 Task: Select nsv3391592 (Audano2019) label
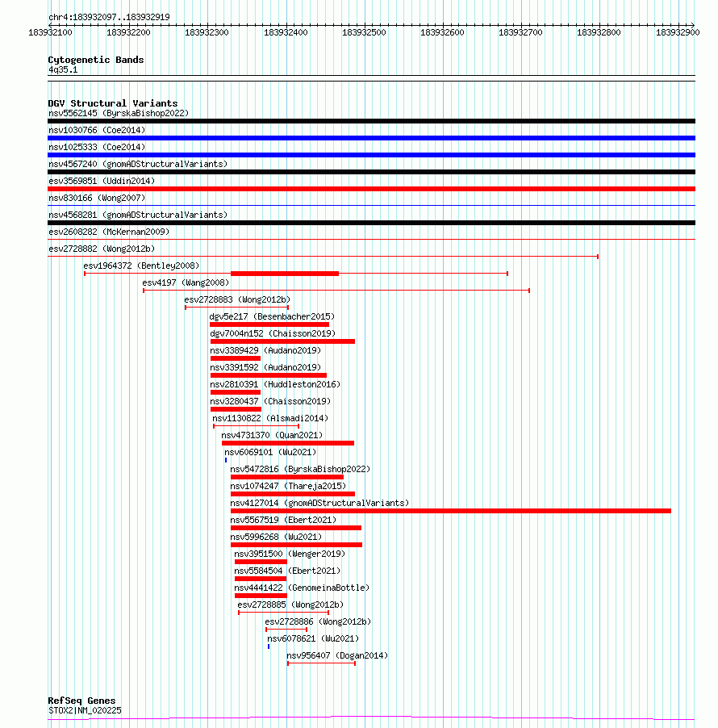[x=265, y=367]
